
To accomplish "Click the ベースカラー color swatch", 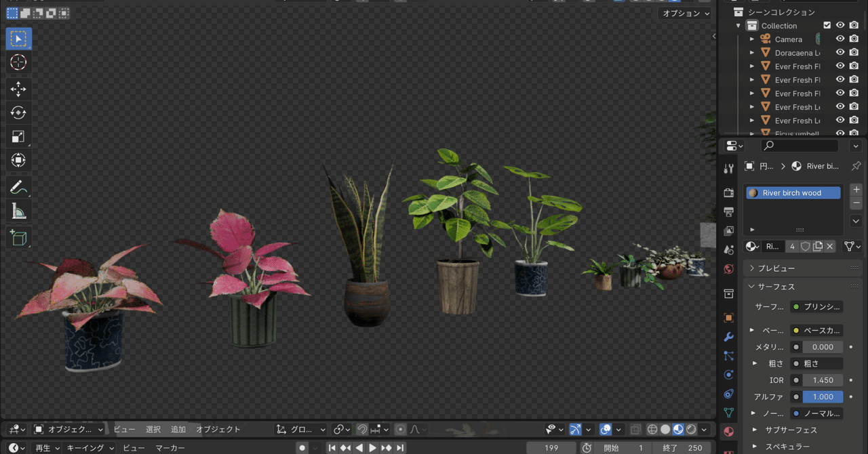I will (x=816, y=330).
